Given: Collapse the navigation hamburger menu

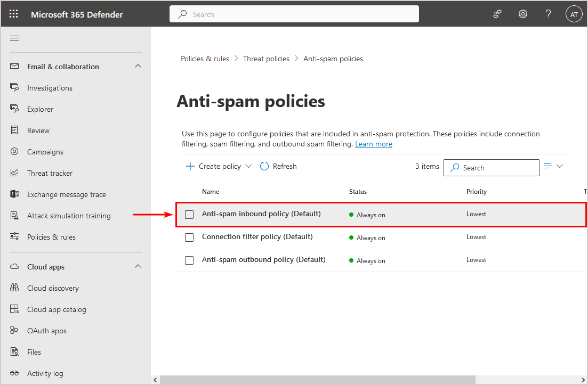Looking at the screenshot, I should [x=14, y=38].
